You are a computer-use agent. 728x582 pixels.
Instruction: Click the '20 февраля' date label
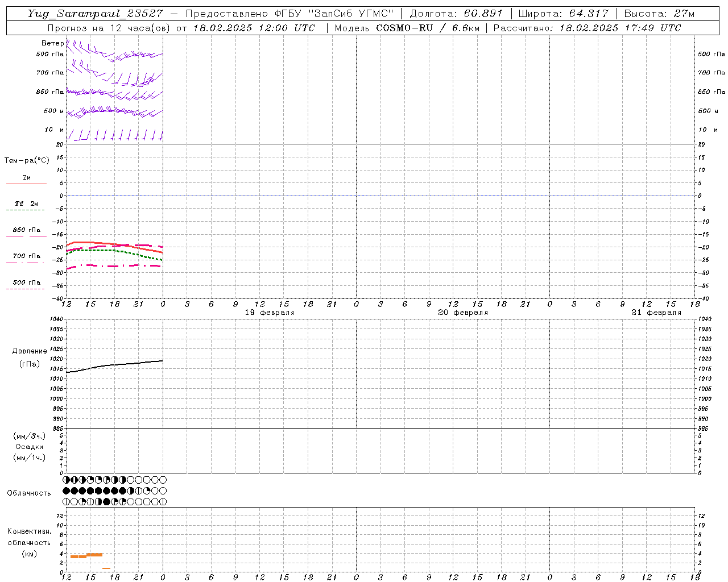[463, 313]
